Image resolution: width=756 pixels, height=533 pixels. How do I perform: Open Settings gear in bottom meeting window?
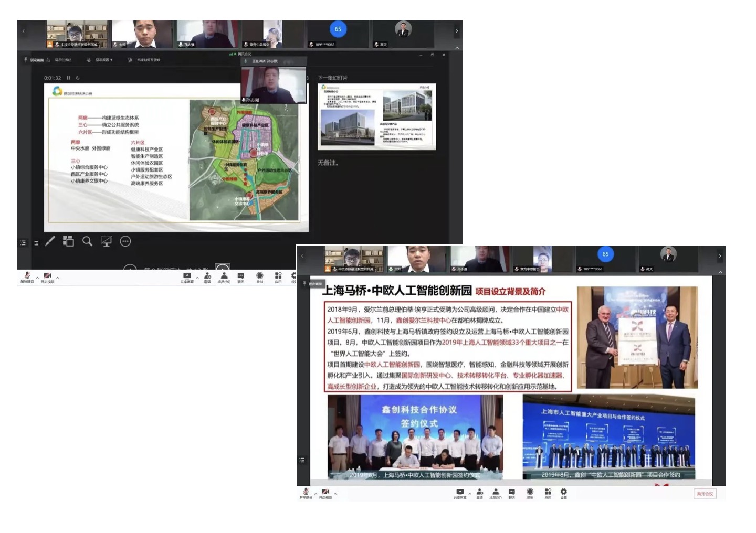563,493
